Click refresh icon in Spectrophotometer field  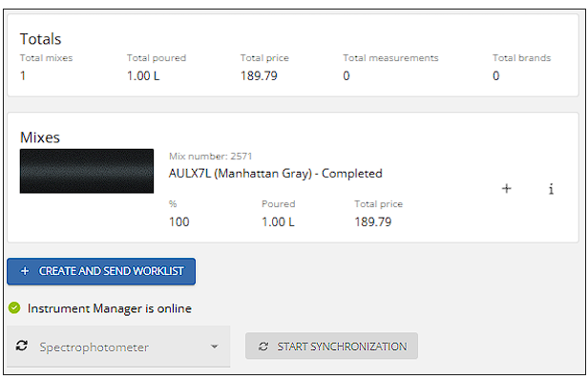(22, 346)
